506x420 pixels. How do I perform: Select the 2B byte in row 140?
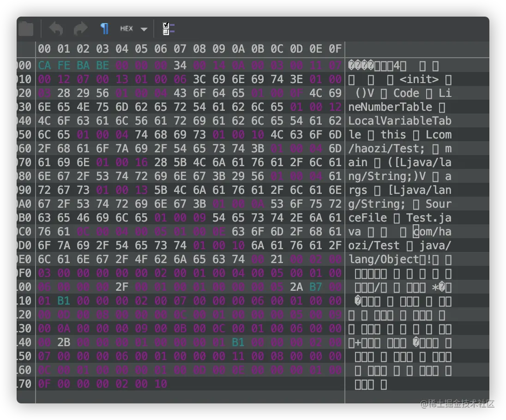[64, 342]
